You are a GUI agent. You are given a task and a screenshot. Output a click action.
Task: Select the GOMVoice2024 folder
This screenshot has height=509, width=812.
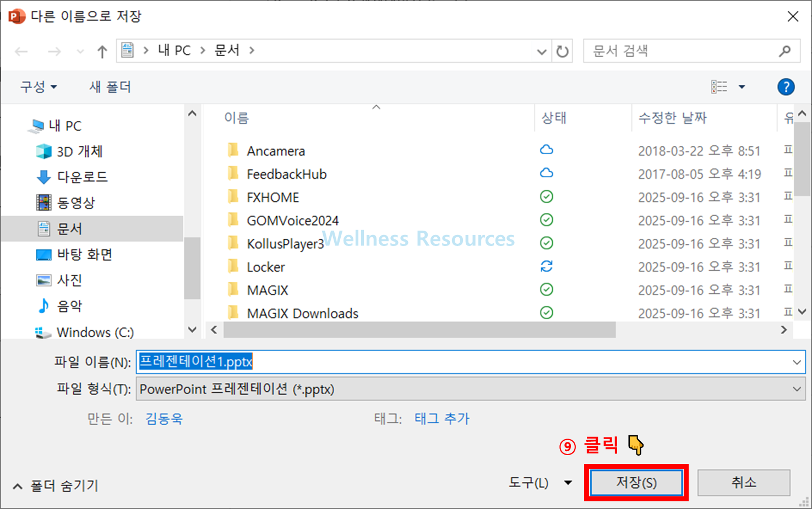[293, 221]
